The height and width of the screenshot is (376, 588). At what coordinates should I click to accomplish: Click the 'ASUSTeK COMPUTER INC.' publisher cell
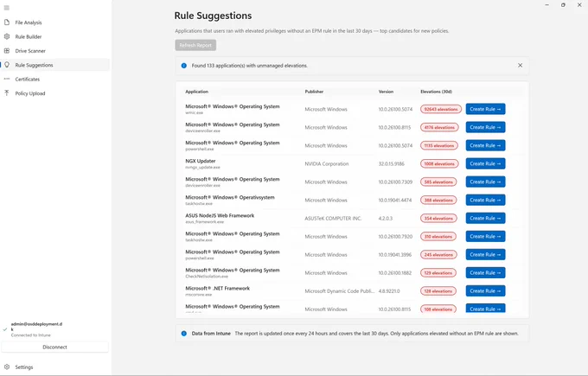pos(333,218)
